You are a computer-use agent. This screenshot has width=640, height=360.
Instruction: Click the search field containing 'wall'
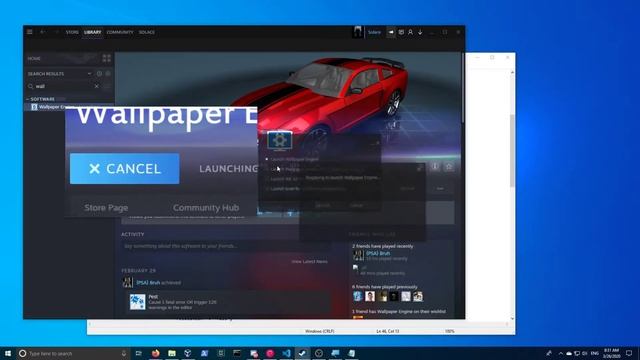pos(63,86)
